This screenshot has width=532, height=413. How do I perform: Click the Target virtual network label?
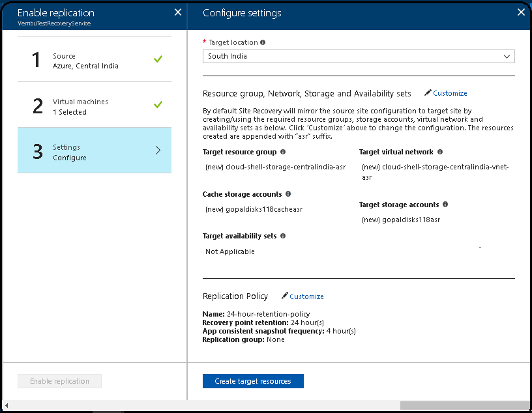pos(396,152)
